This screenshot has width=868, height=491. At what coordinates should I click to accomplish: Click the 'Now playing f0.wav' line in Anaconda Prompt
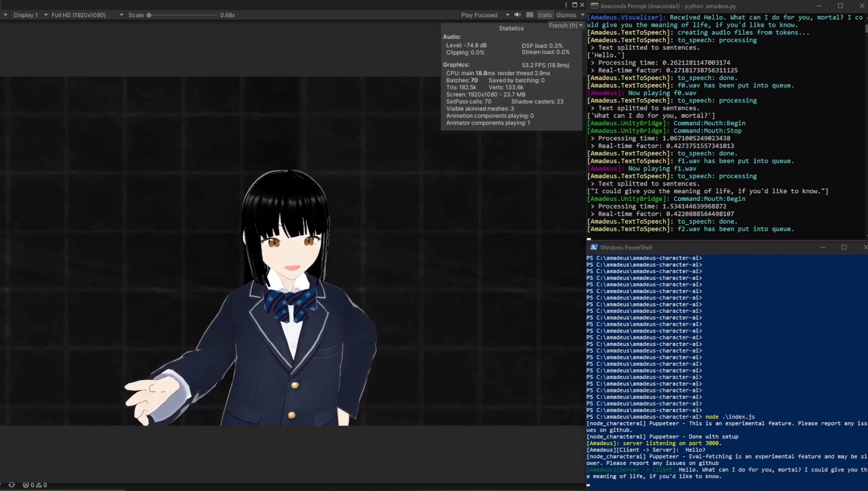pos(642,93)
